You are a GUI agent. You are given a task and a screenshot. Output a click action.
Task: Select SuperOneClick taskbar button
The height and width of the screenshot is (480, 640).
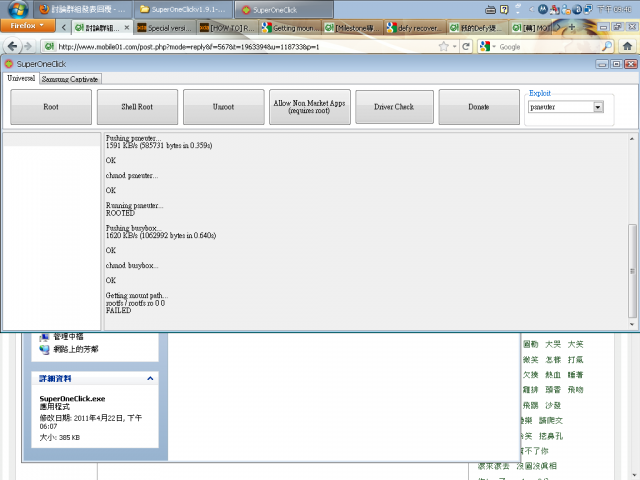284,10
